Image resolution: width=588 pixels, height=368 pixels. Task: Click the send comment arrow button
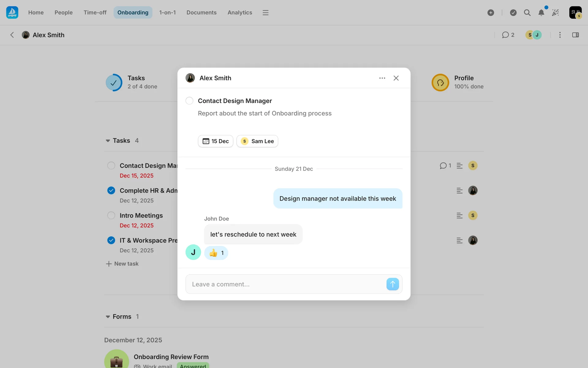(x=392, y=284)
